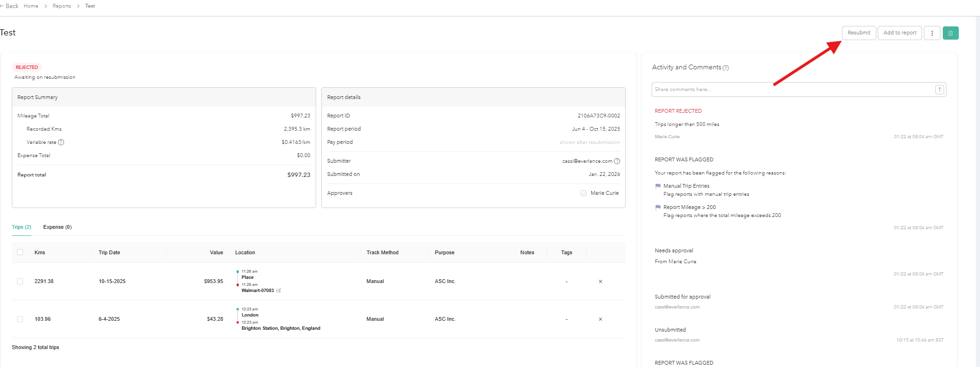This screenshot has width=980, height=367.
Task: Switch to the Expense (0) tab
Action: tap(57, 227)
